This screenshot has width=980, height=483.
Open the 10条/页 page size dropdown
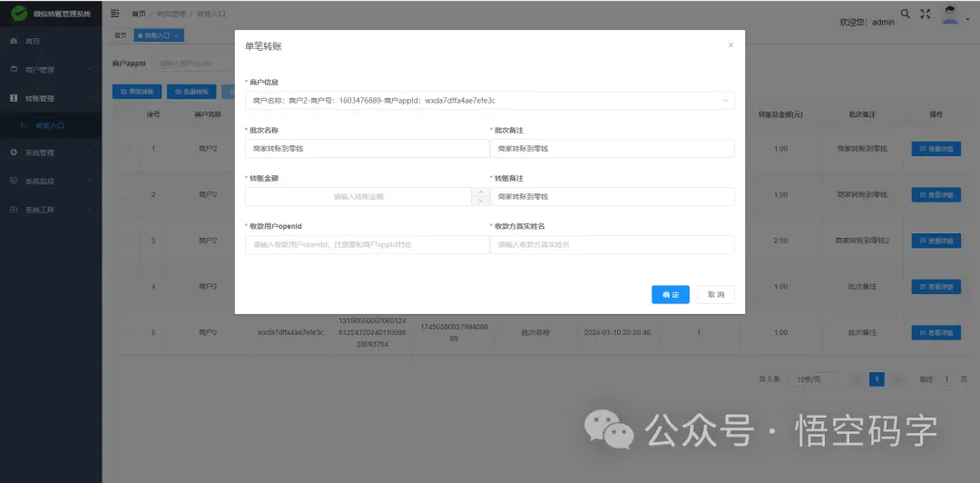coord(812,379)
